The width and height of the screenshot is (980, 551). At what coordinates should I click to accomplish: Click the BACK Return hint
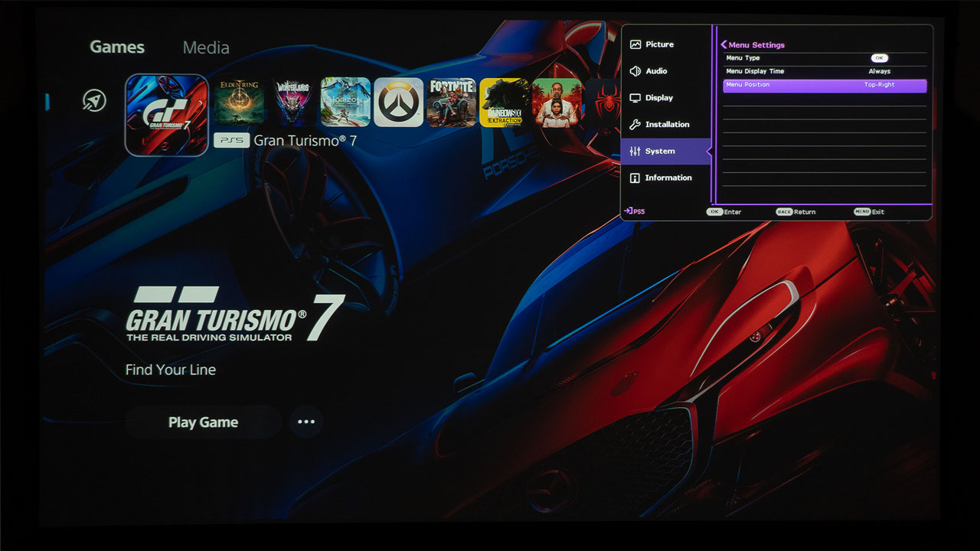[x=795, y=212]
